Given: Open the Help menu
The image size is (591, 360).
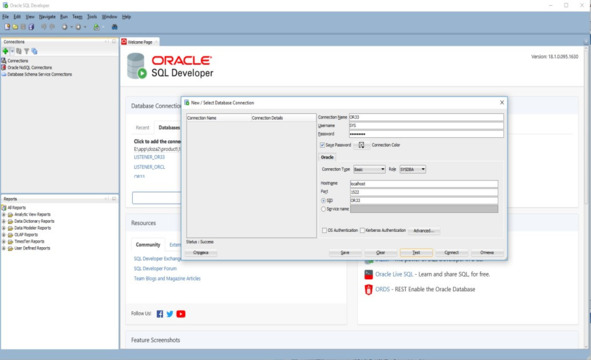Looking at the screenshot, I should (x=127, y=17).
